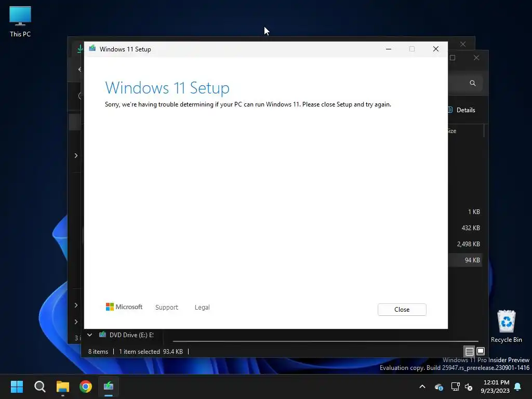
Task: Switch File Explorer to large thumbnails view icon
Action: [481, 351]
